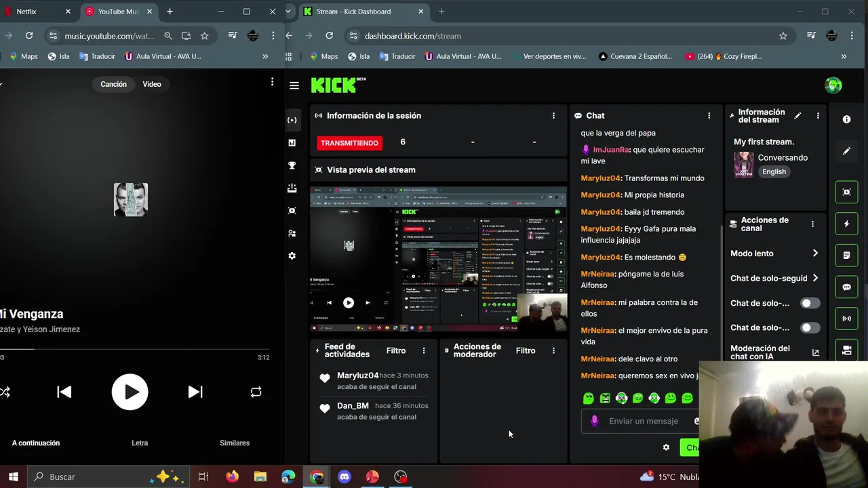
Task: Pick the first green emote in chat
Action: click(x=588, y=399)
